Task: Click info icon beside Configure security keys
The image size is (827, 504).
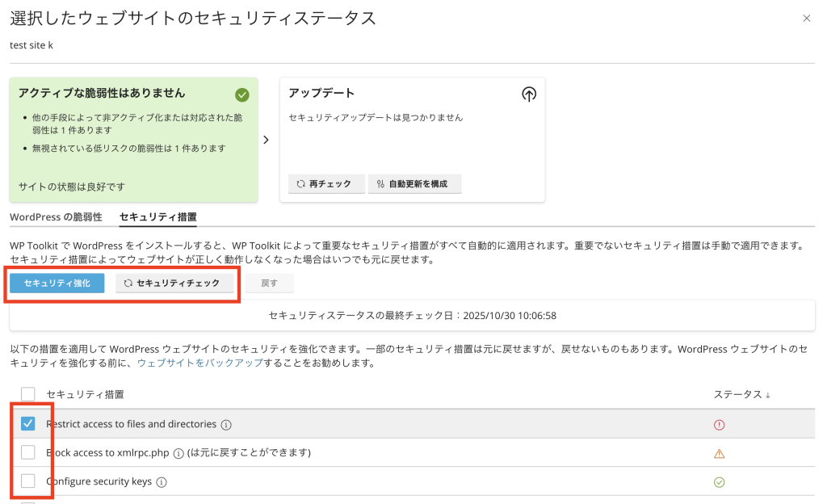Action: tap(161, 482)
